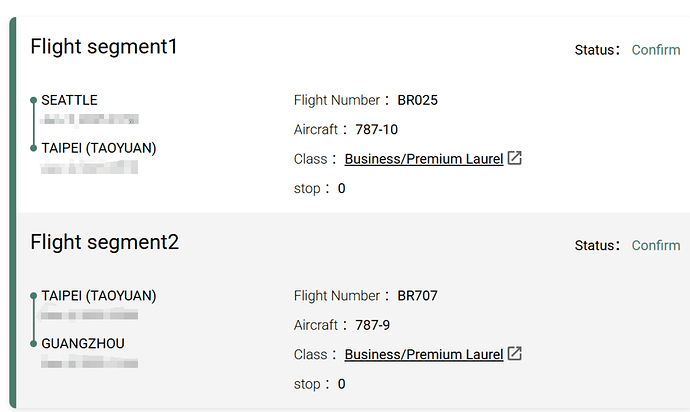The image size is (690, 412).
Task: Open Business/Premium Laurel link in Flight segment2
Action: [424, 354]
